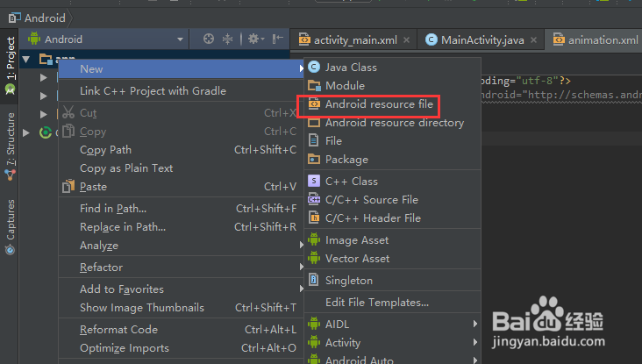Click the Cut scissors icon
This screenshot has height=364, width=642.
click(68, 112)
